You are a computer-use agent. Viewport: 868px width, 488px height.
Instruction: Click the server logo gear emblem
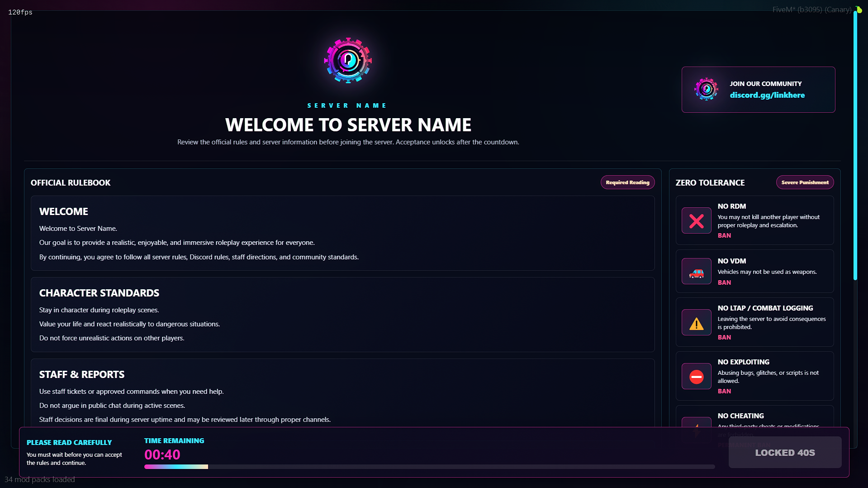348,60
